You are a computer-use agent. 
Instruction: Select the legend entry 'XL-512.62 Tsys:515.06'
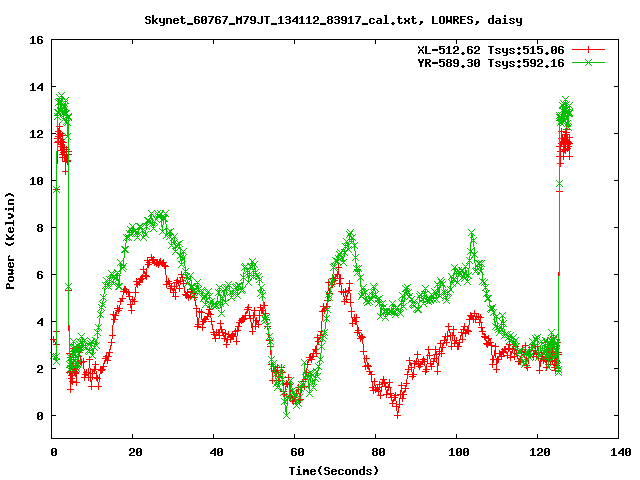(491, 50)
